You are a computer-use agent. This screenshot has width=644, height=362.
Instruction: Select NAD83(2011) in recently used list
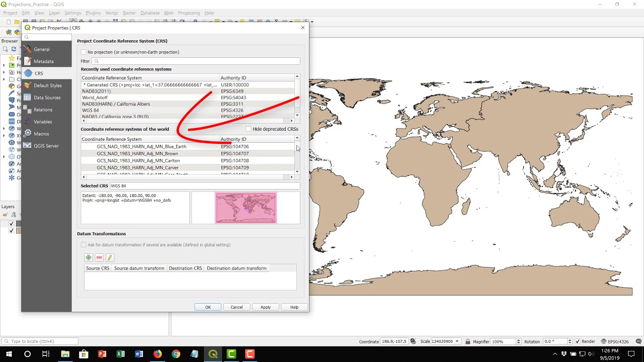click(188, 91)
